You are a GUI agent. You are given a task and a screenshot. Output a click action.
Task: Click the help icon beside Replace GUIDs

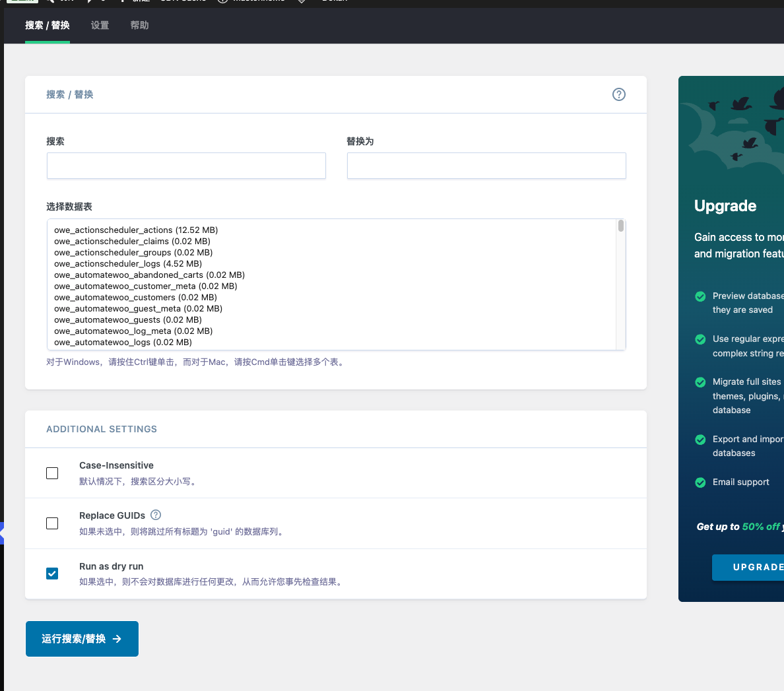[156, 515]
